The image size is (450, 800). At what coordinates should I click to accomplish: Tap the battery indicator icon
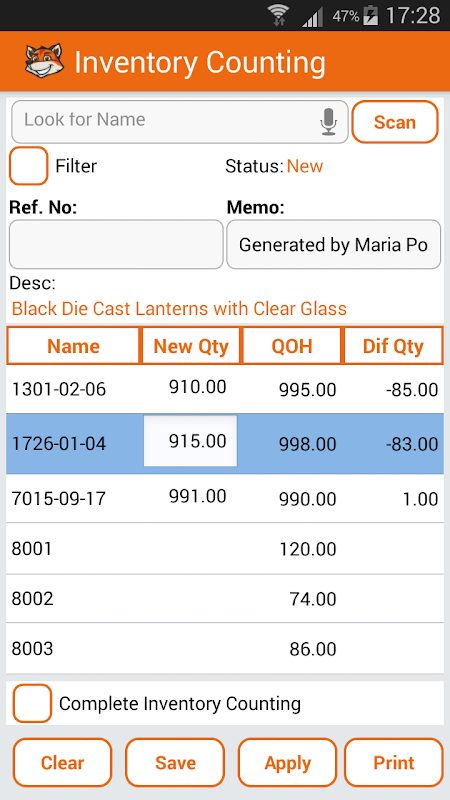pos(370,16)
